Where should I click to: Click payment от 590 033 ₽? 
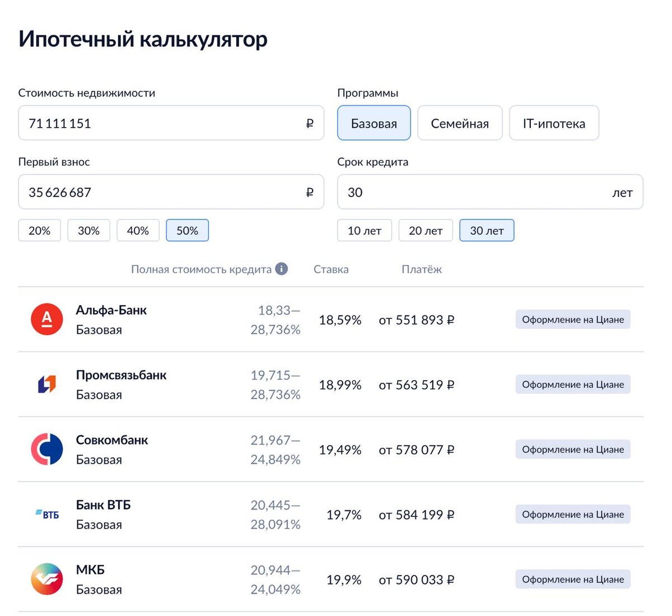[417, 580]
